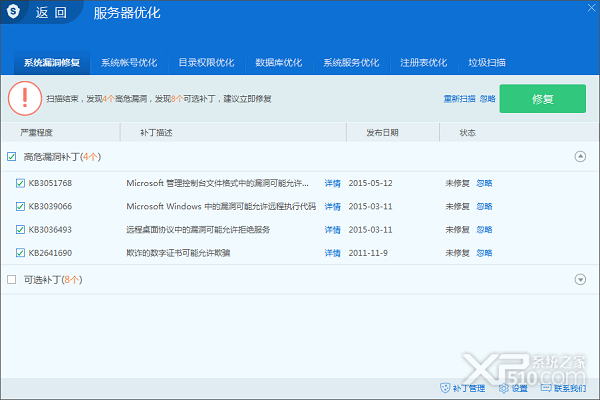Click description 远程桌面协议中的漏洞可能允许拒绝服务

[198, 230]
